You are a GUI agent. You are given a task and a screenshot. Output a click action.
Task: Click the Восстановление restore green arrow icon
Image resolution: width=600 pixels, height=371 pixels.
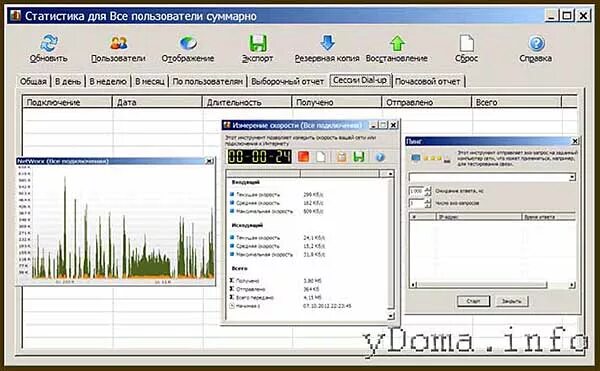click(x=398, y=43)
